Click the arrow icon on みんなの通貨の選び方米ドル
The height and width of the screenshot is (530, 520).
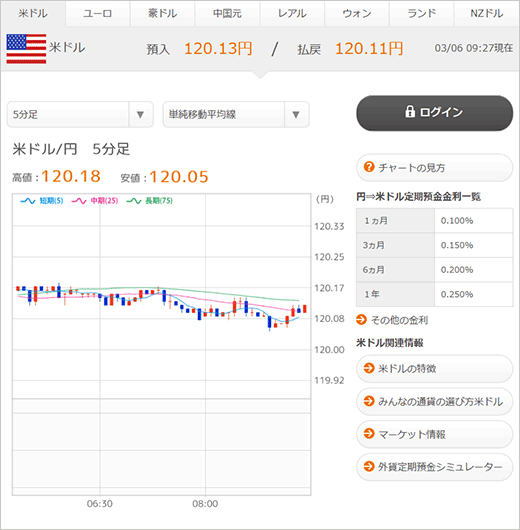pyautogui.click(x=369, y=401)
